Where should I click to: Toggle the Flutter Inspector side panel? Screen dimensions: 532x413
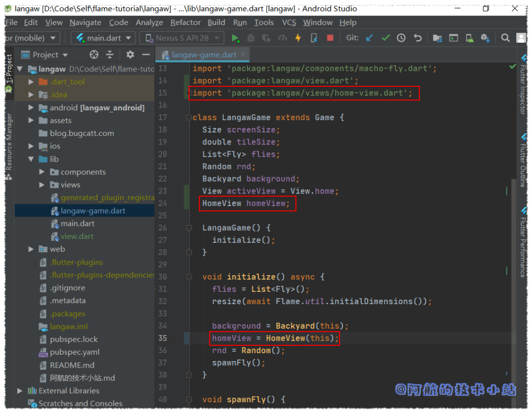(523, 88)
